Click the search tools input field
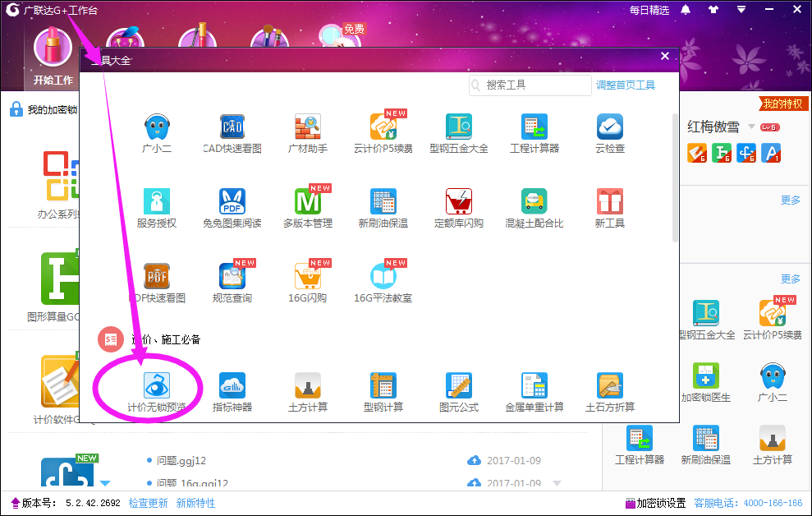812x516 pixels. pyautogui.click(x=530, y=85)
